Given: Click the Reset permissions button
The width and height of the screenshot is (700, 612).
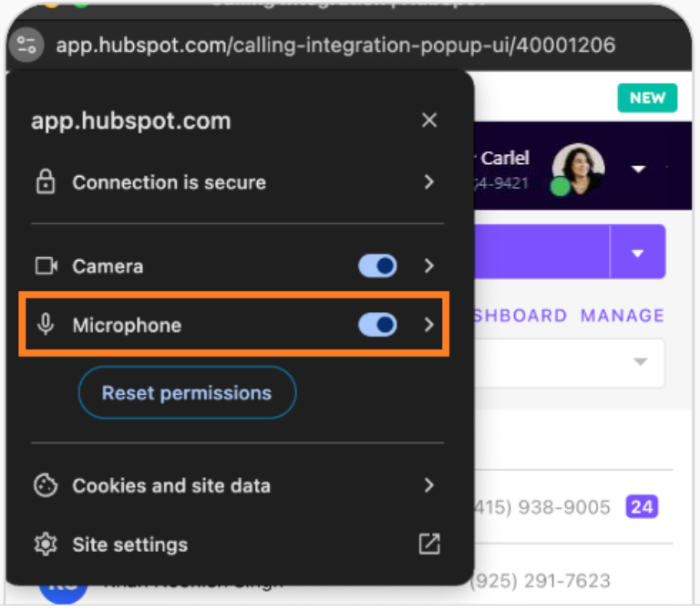Looking at the screenshot, I should click(187, 393).
